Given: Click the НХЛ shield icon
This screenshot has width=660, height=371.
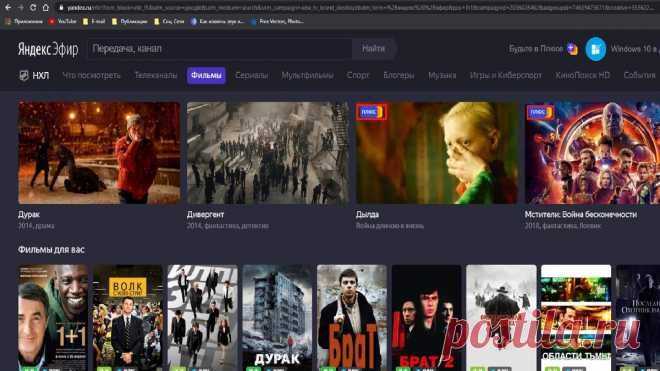Looking at the screenshot, I should coord(24,75).
